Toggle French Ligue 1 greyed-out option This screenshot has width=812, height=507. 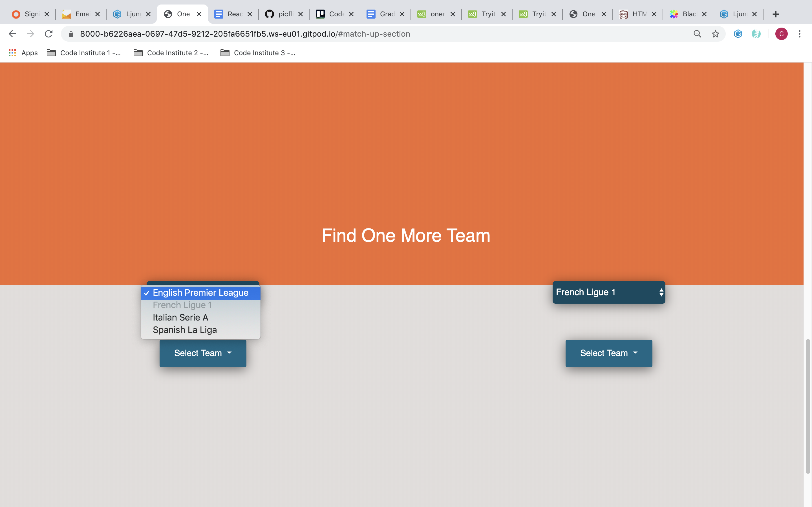[x=182, y=305]
